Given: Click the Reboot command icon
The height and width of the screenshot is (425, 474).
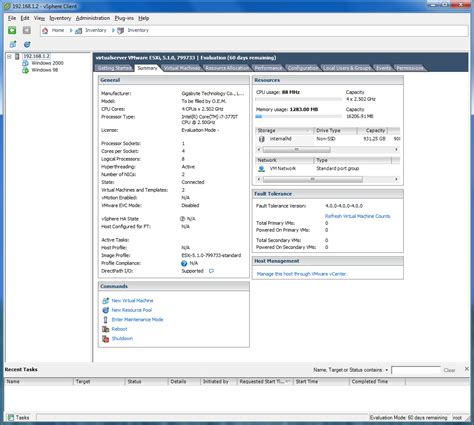Looking at the screenshot, I should (x=105, y=329).
